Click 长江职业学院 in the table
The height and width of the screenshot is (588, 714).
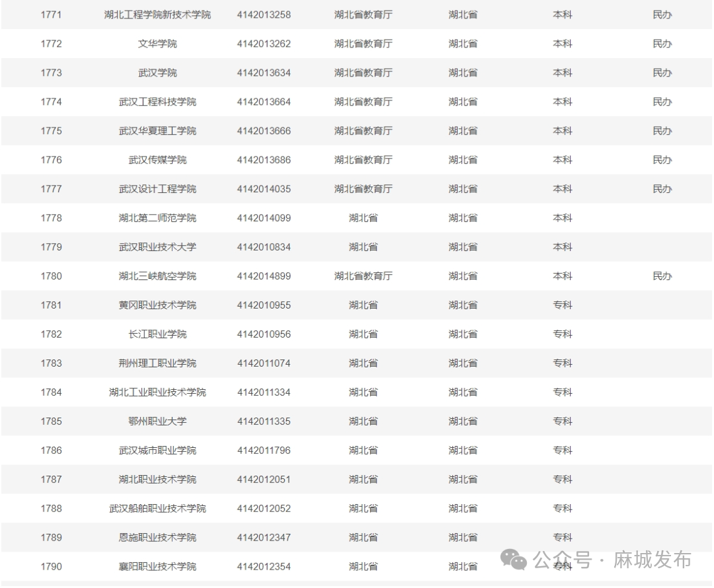[157, 334]
